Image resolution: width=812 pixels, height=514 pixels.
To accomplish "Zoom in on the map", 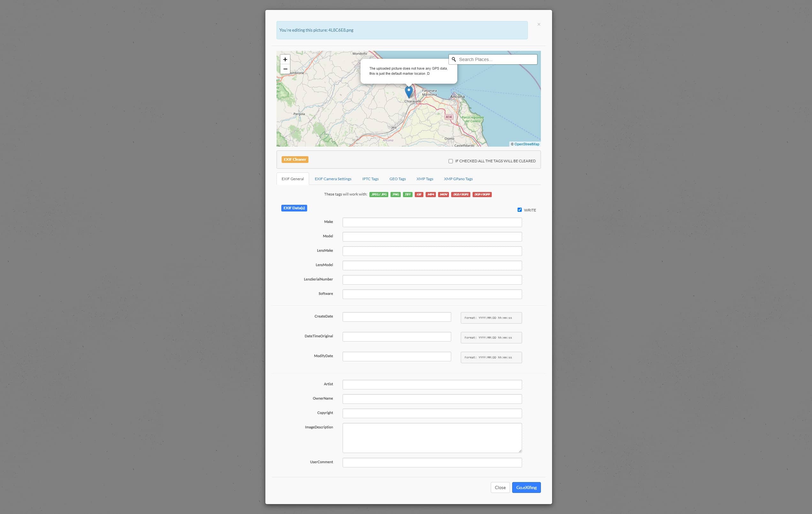I will pyautogui.click(x=285, y=59).
